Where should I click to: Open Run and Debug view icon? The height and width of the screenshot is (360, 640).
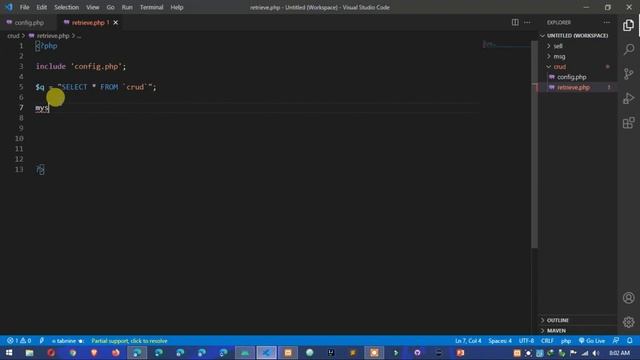629,98
